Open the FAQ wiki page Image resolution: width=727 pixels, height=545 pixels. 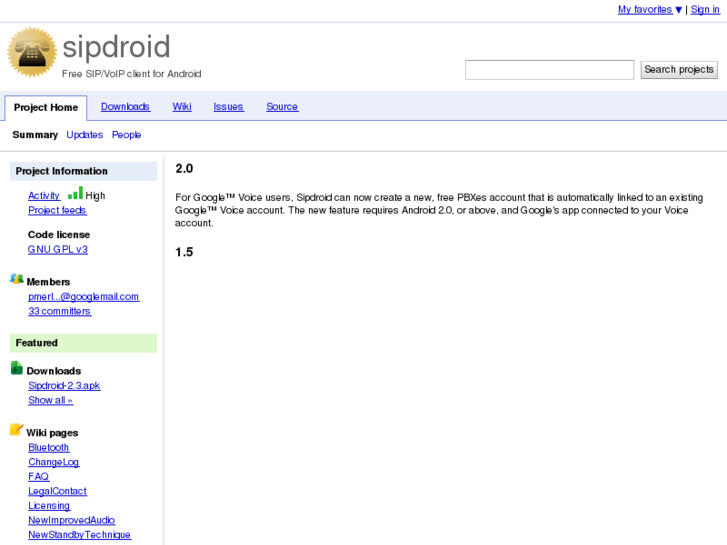(38, 477)
